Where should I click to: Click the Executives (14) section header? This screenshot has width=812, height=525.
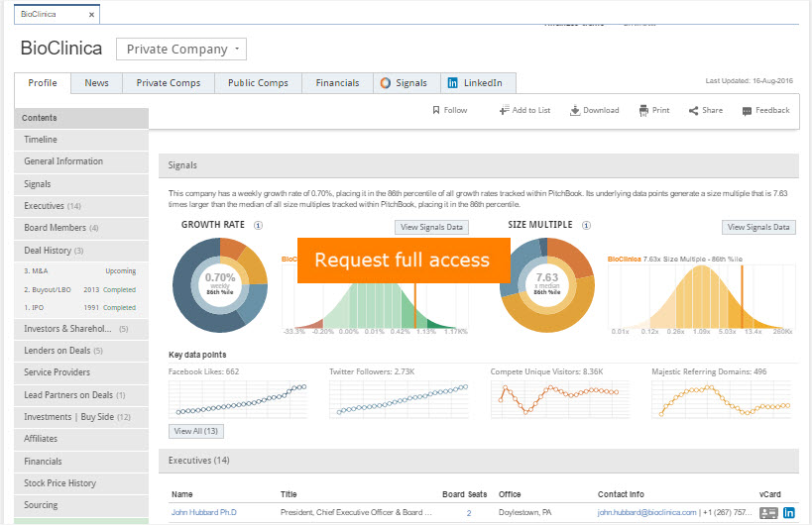coord(479,461)
